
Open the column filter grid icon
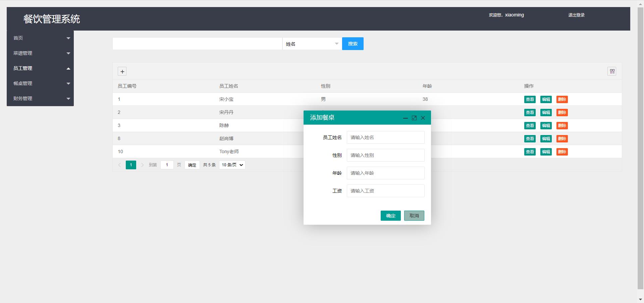click(x=612, y=71)
